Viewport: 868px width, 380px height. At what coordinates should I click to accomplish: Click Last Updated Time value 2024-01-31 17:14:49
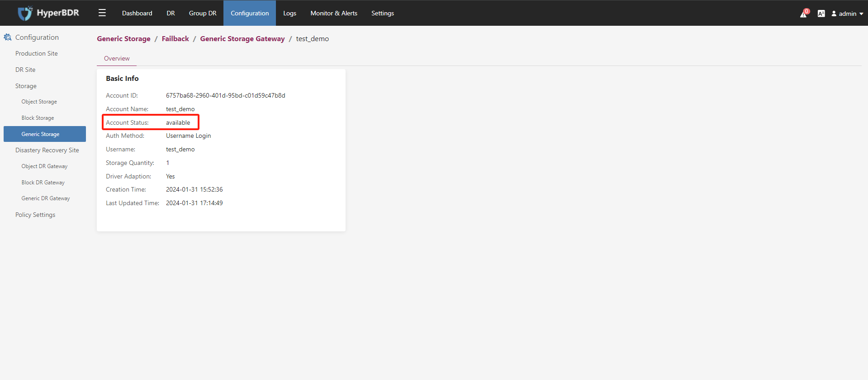[194, 203]
